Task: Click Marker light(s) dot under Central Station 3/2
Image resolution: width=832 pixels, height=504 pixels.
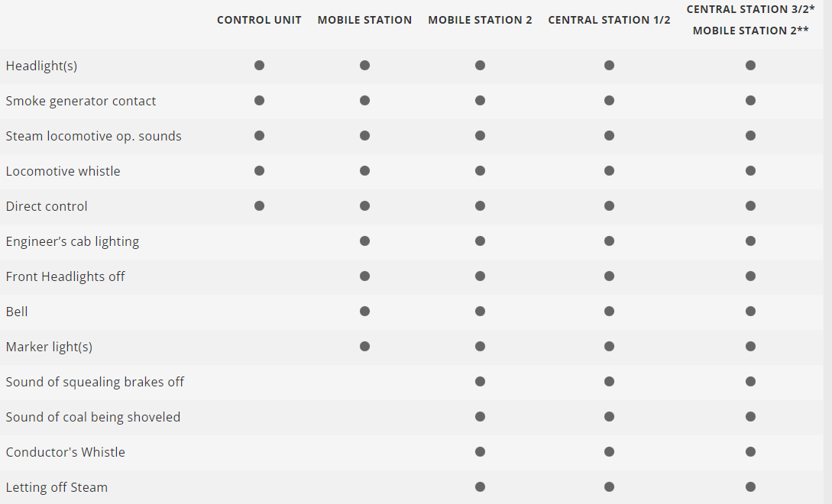Action: coord(750,347)
